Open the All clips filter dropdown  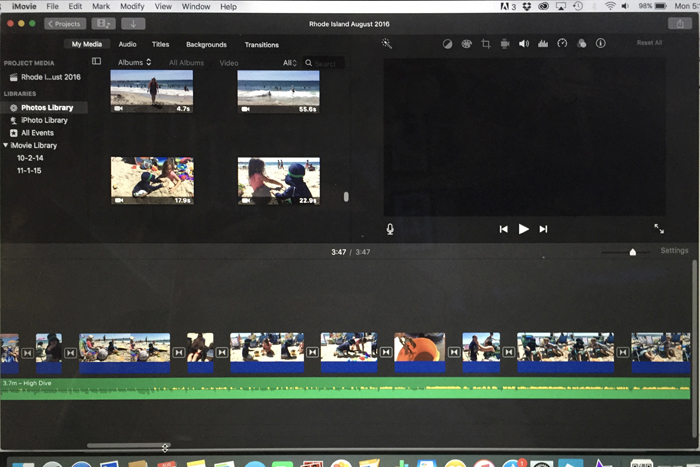click(x=290, y=63)
